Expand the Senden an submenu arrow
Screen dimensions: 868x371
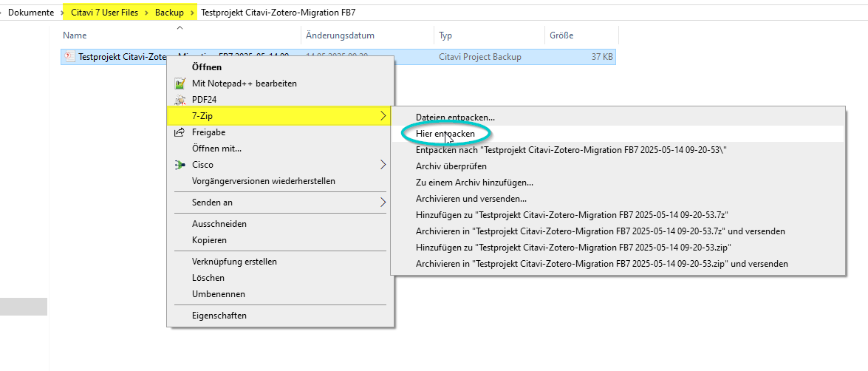(383, 202)
